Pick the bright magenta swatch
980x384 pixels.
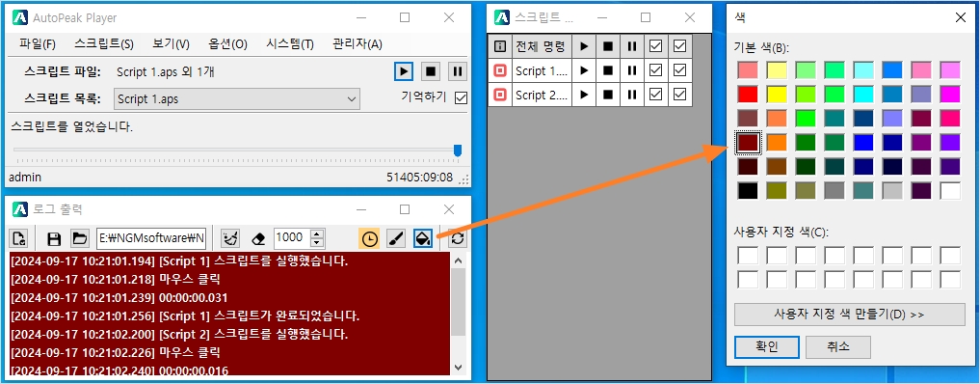point(950,95)
